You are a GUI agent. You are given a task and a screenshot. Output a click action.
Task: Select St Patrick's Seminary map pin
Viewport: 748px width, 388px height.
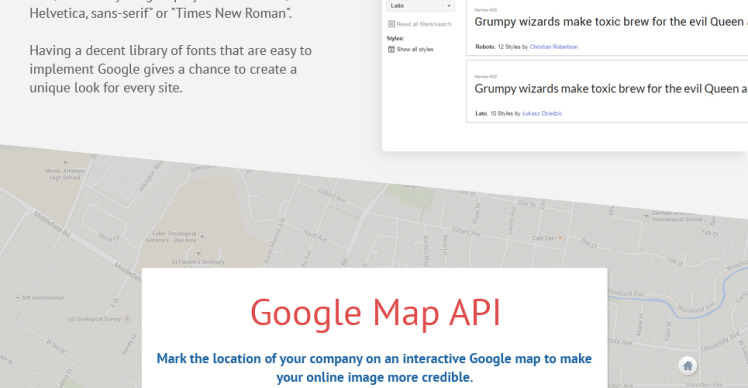198,253
